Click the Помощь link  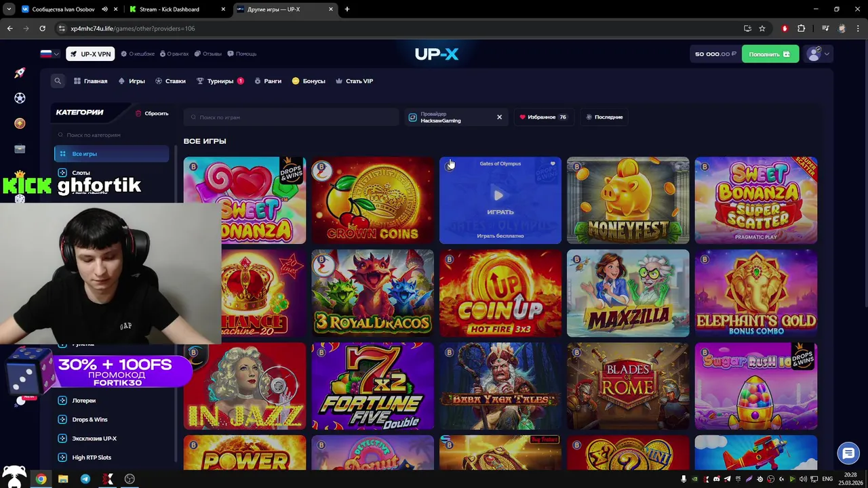click(242, 54)
